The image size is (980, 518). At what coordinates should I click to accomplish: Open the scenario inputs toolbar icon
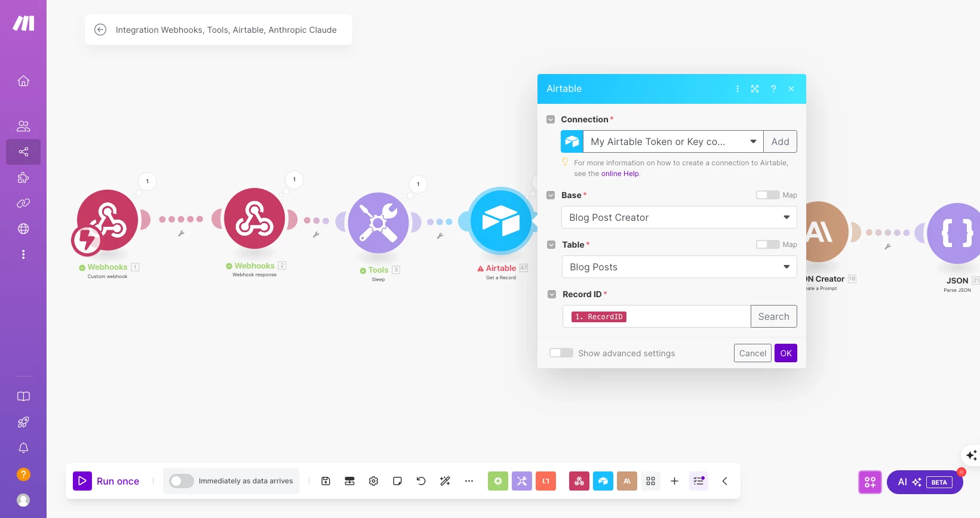349,481
